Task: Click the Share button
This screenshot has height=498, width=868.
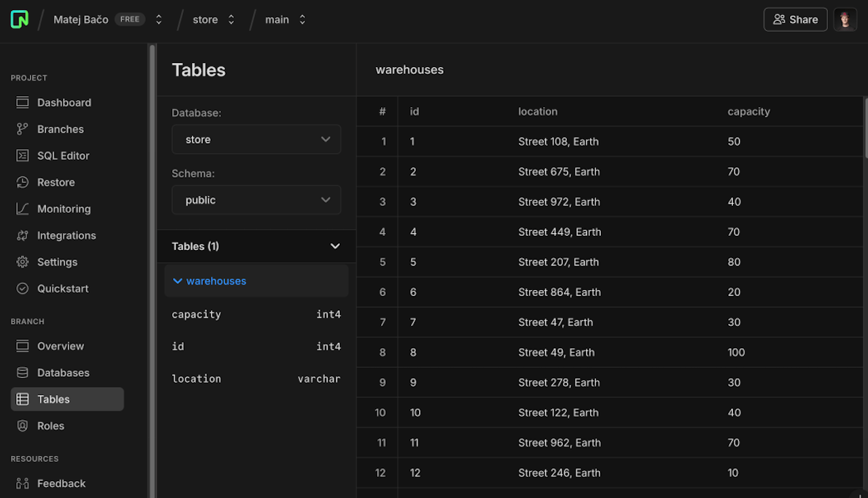Action: (x=795, y=20)
